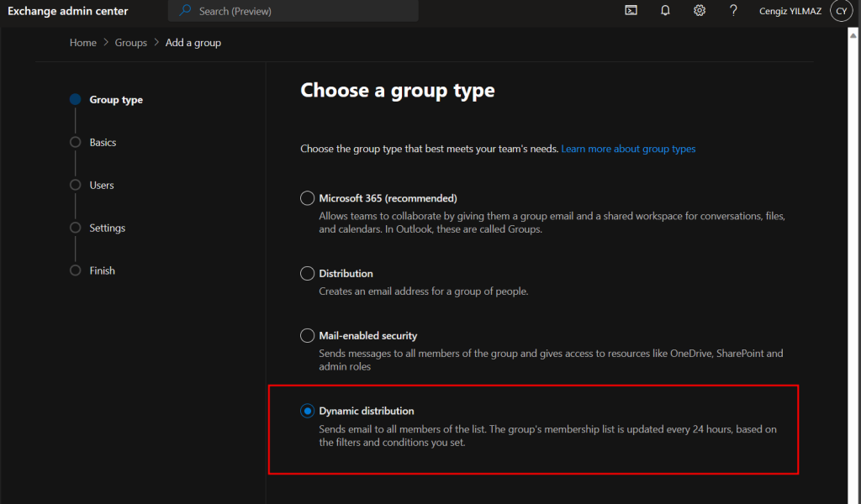Image resolution: width=861 pixels, height=504 pixels.
Task: Open Learn more about group types
Action: pyautogui.click(x=628, y=149)
